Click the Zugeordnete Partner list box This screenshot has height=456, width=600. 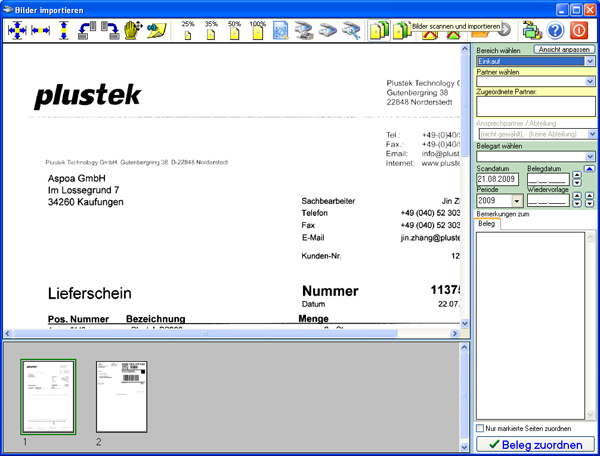pyautogui.click(x=536, y=106)
